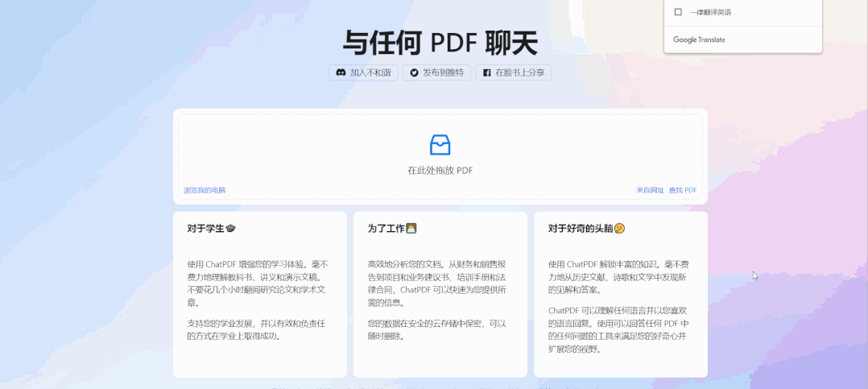Tick the 一律翻译英语 checkbox
Screen dimensions: 868x389
[678, 11]
